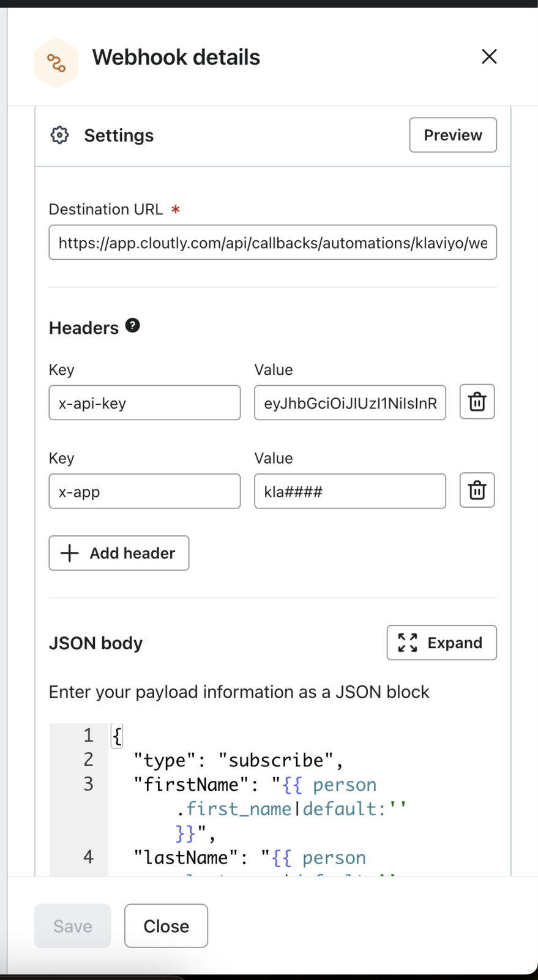The image size is (538, 980).
Task: Click the expand arrows icon for JSON body
Action: coord(408,643)
